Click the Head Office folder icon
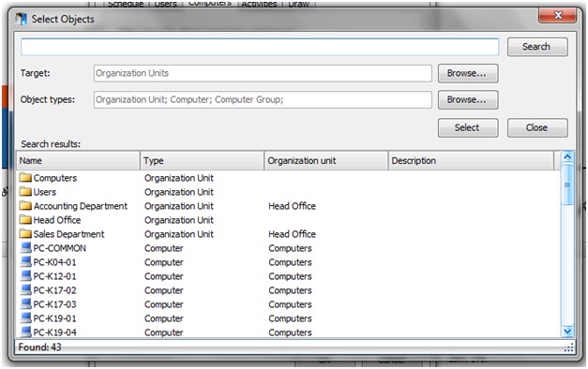This screenshot has height=369, width=588. click(25, 220)
